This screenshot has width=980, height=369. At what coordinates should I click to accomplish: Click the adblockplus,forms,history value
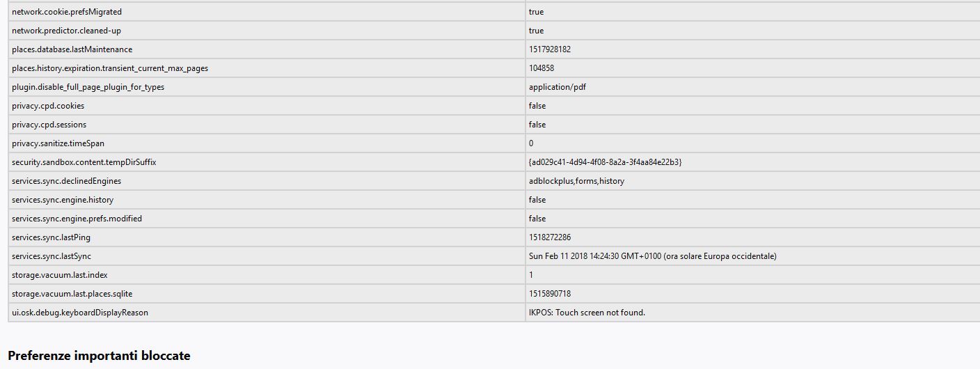click(576, 181)
